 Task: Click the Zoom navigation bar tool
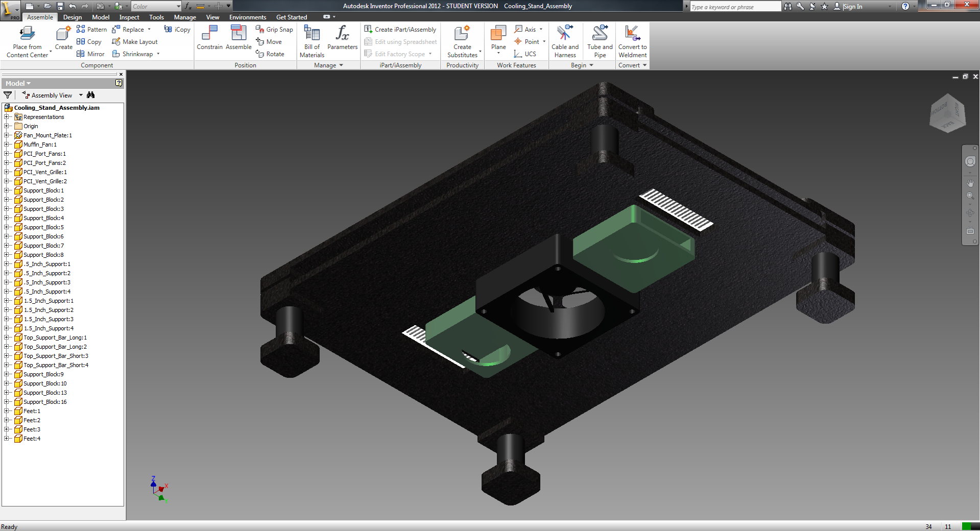tap(970, 196)
